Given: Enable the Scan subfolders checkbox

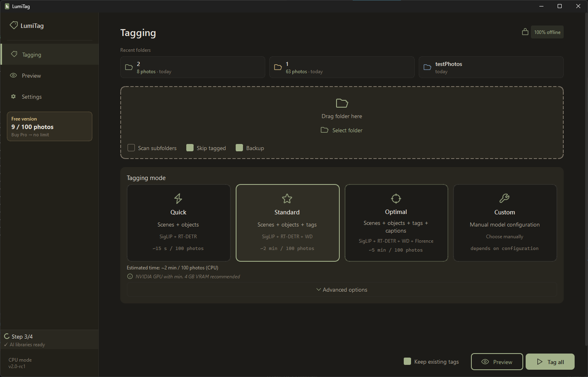Looking at the screenshot, I should (x=131, y=148).
